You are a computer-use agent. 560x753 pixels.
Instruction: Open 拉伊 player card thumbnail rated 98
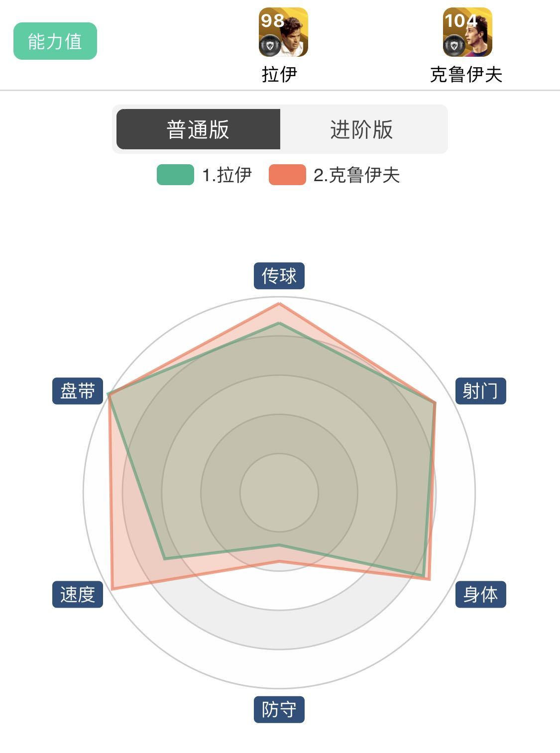(283, 32)
